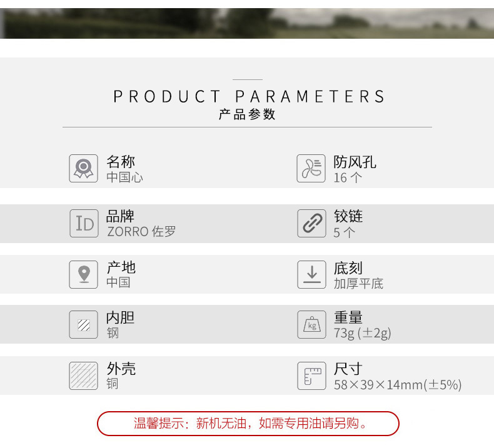Click the large hatched square icon beside 外壳

click(x=83, y=376)
